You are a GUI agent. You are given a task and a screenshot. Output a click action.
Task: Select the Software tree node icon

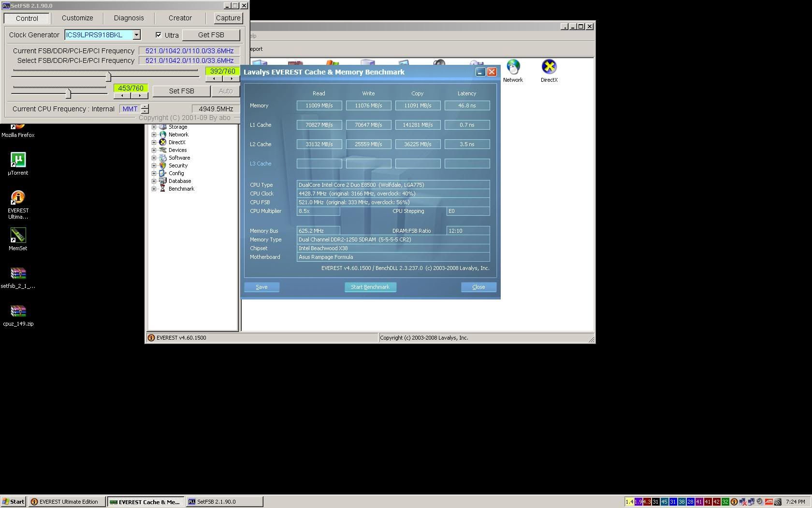(163, 158)
